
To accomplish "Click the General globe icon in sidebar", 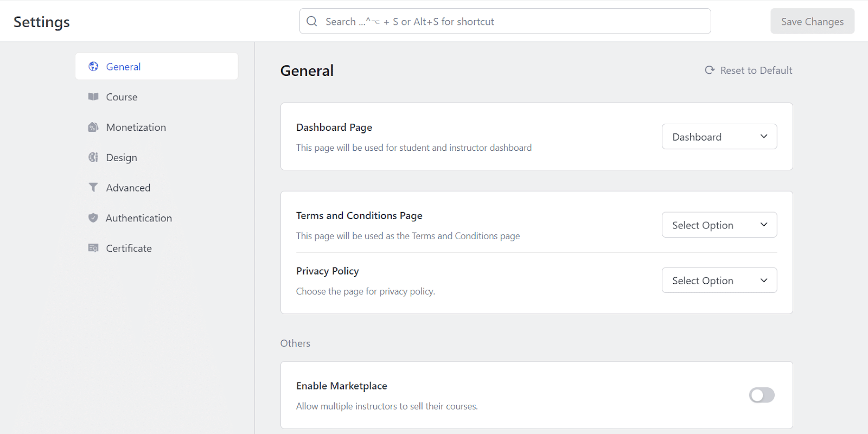I will tap(93, 66).
